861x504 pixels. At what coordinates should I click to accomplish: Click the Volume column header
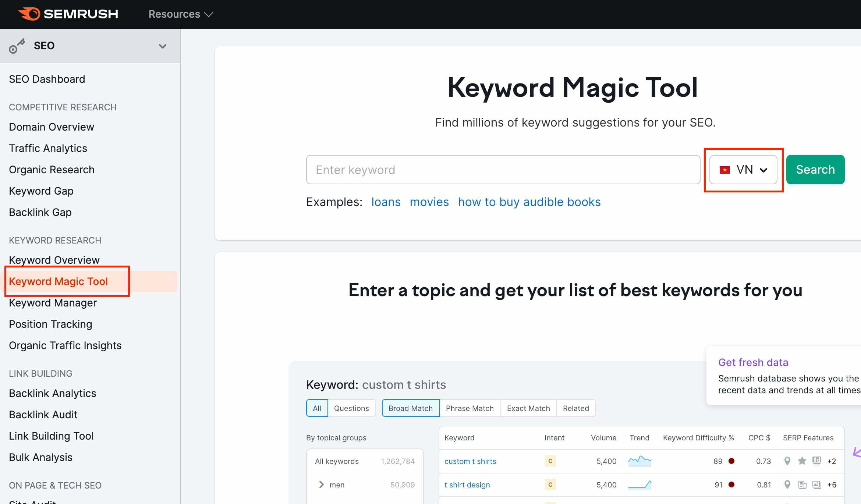point(603,437)
